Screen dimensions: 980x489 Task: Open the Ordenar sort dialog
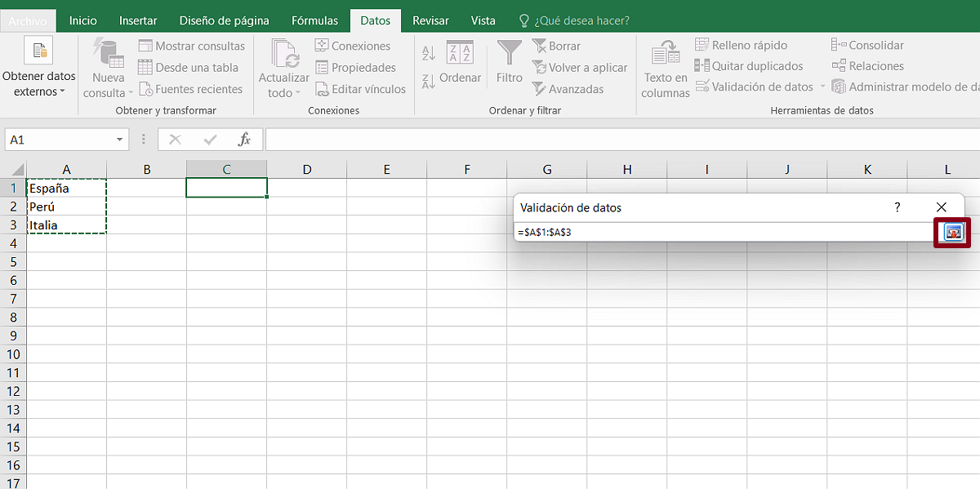tap(461, 62)
